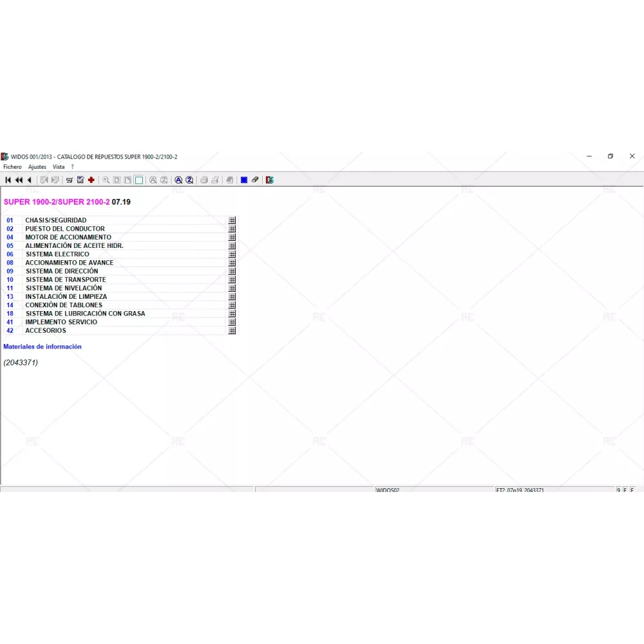Image resolution: width=644 pixels, height=644 pixels.
Task: Click the red cross toolbar icon
Action: [91, 180]
